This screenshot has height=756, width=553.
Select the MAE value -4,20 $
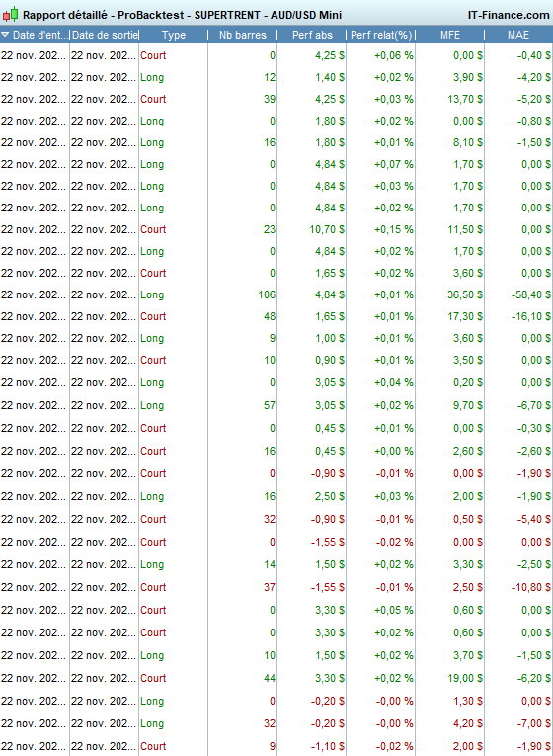tap(534, 77)
